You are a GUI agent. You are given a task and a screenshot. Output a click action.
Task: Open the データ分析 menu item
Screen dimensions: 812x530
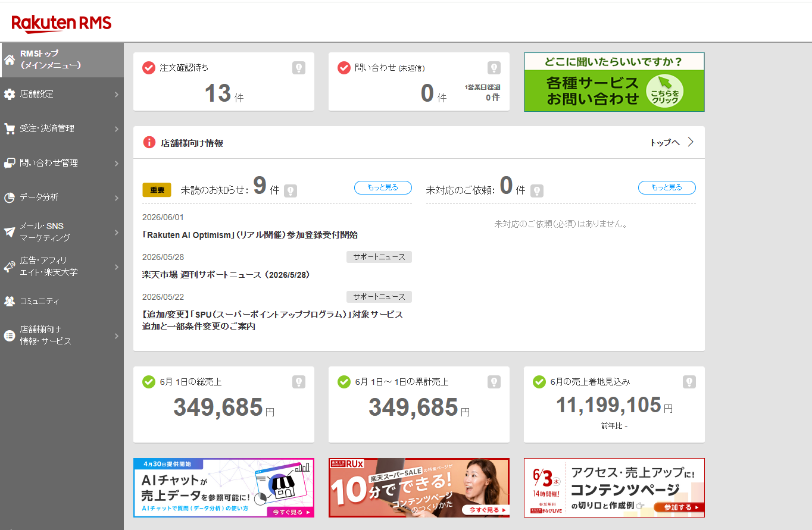62,197
